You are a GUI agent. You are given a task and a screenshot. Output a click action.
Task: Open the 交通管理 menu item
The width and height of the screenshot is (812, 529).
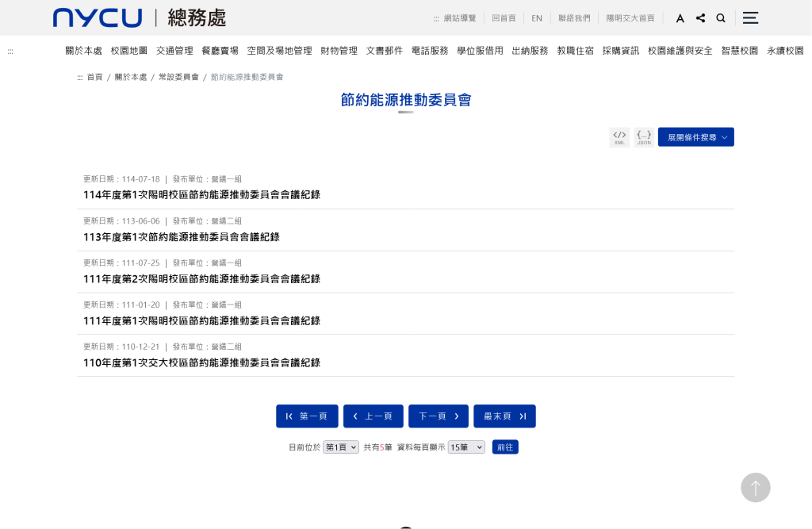click(x=174, y=51)
